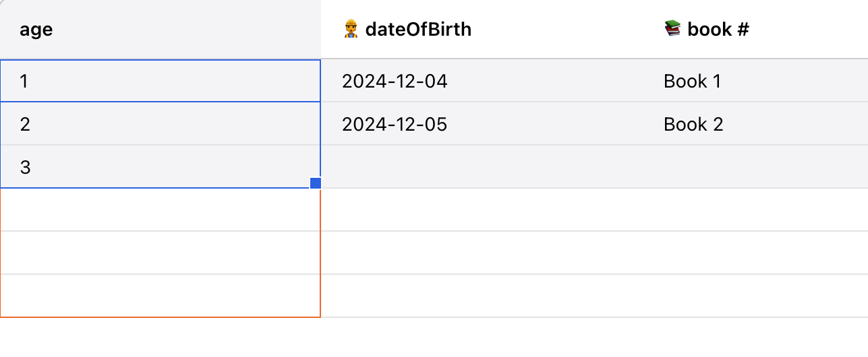This screenshot has width=868, height=357.
Task: Click empty book # cell in last blank row
Action: (755, 296)
